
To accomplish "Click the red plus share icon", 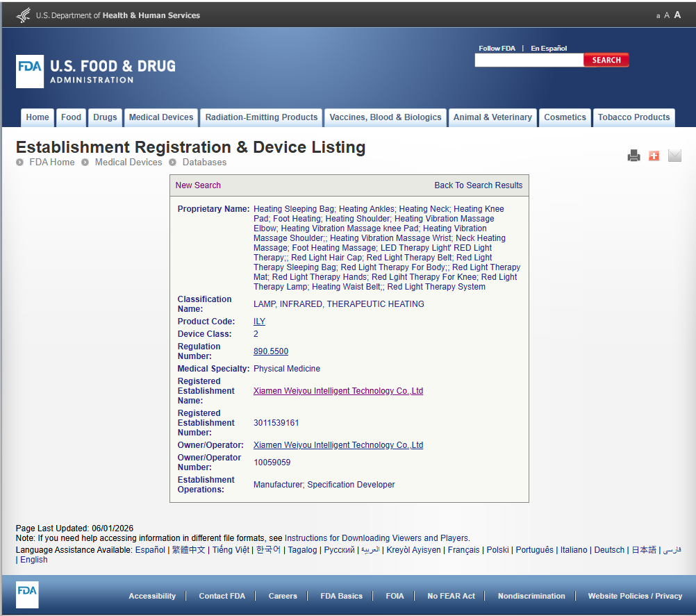I will (654, 156).
